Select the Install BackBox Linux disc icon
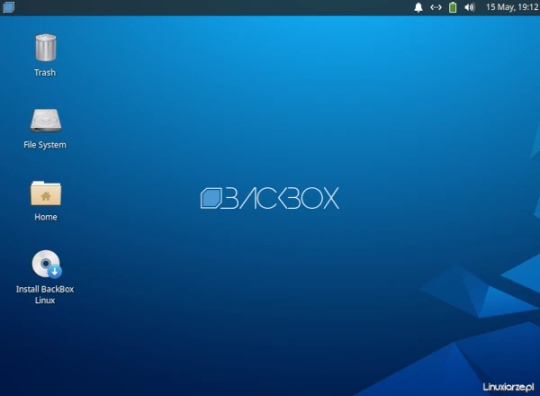Viewport: 540px width, 396px height. pyautogui.click(x=46, y=264)
